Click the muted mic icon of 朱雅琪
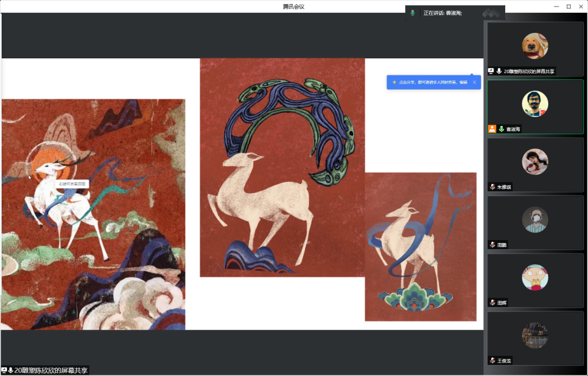588x376 pixels. click(x=492, y=187)
